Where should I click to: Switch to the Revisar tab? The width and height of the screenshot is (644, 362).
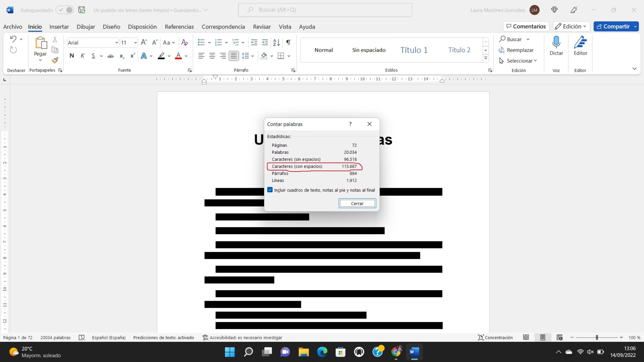pyautogui.click(x=262, y=27)
